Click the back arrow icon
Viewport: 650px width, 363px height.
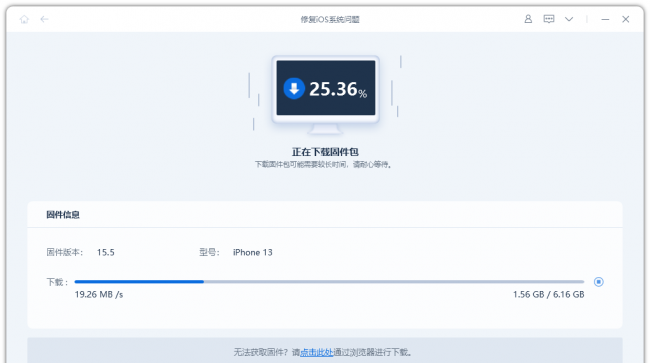[44, 19]
